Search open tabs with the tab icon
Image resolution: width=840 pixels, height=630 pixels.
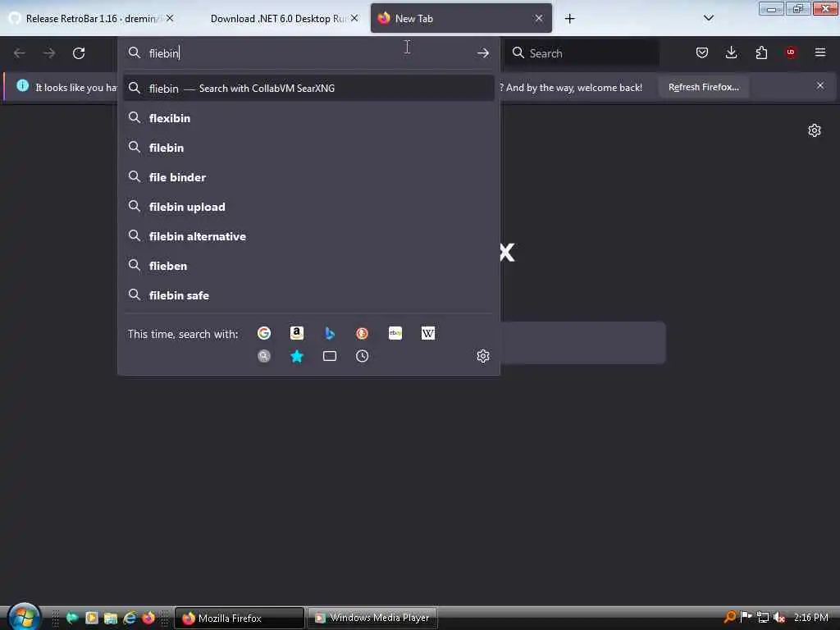[x=330, y=356]
